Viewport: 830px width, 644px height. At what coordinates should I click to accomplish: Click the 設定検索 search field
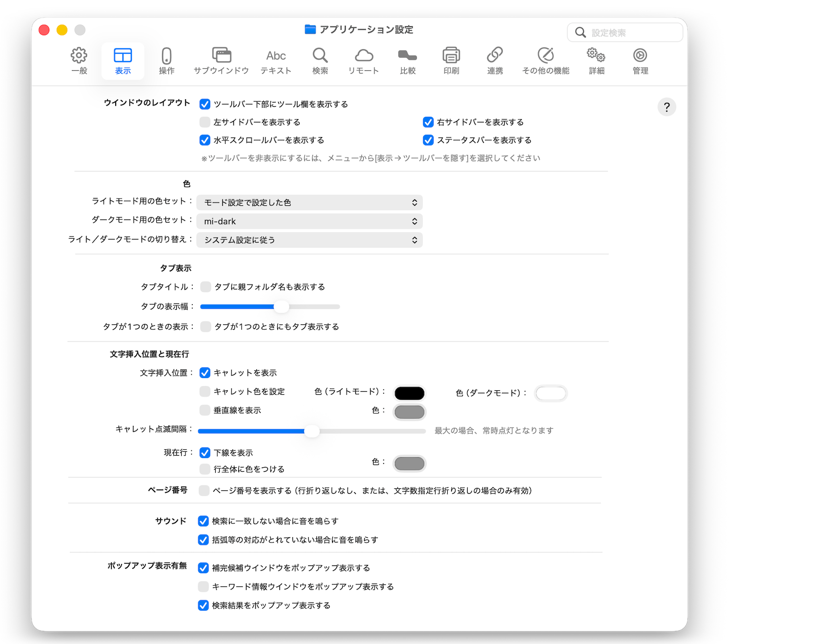tap(630, 33)
